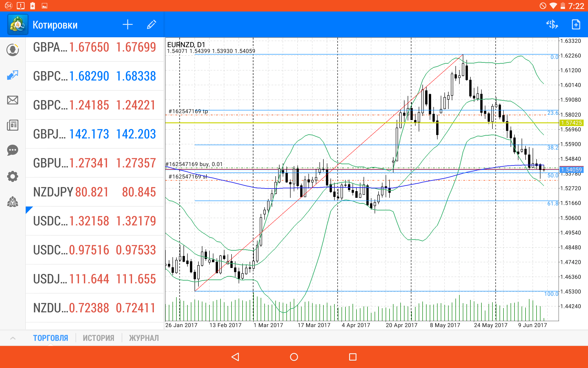The image size is (588, 368).
Task: Tap the current price 1.54059 label
Action: (571, 170)
